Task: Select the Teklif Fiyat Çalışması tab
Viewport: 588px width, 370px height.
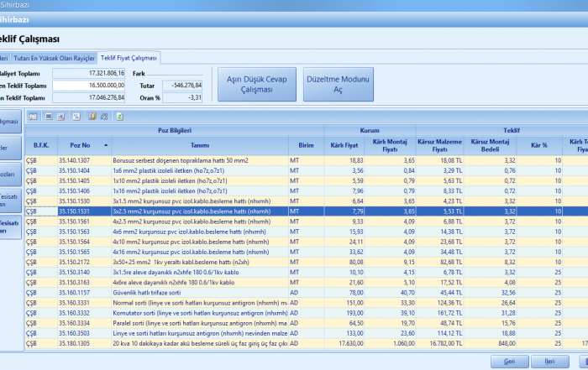Action: tap(129, 57)
